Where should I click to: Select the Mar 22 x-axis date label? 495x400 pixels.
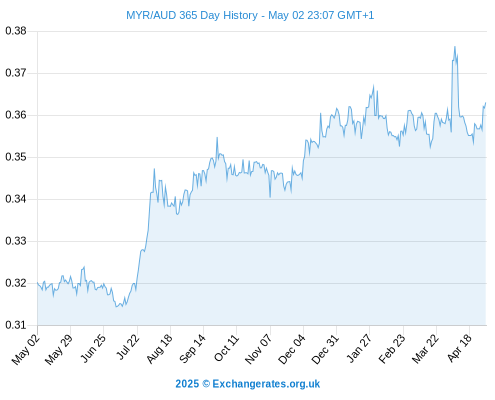tap(425, 348)
